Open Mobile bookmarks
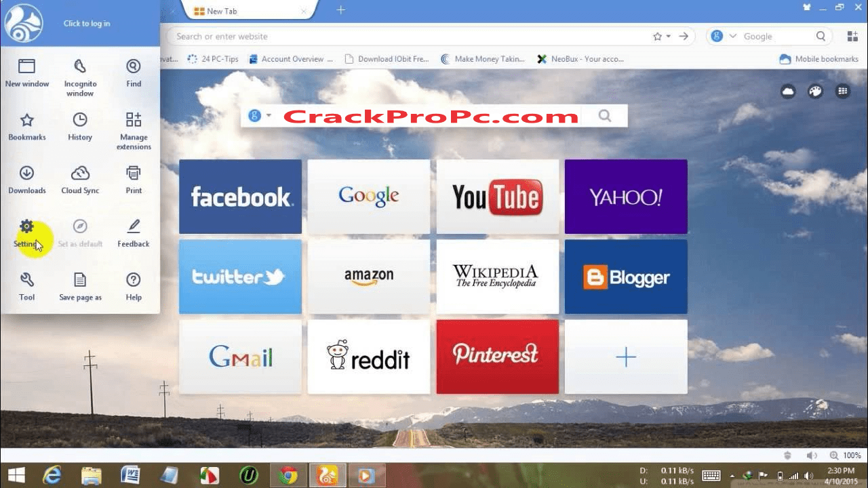The height and width of the screenshot is (488, 868). pos(819,59)
